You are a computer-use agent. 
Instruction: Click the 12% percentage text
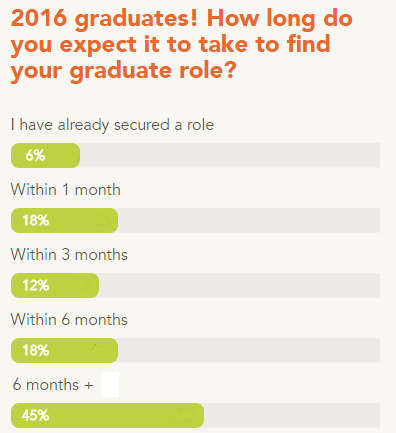click(x=36, y=285)
